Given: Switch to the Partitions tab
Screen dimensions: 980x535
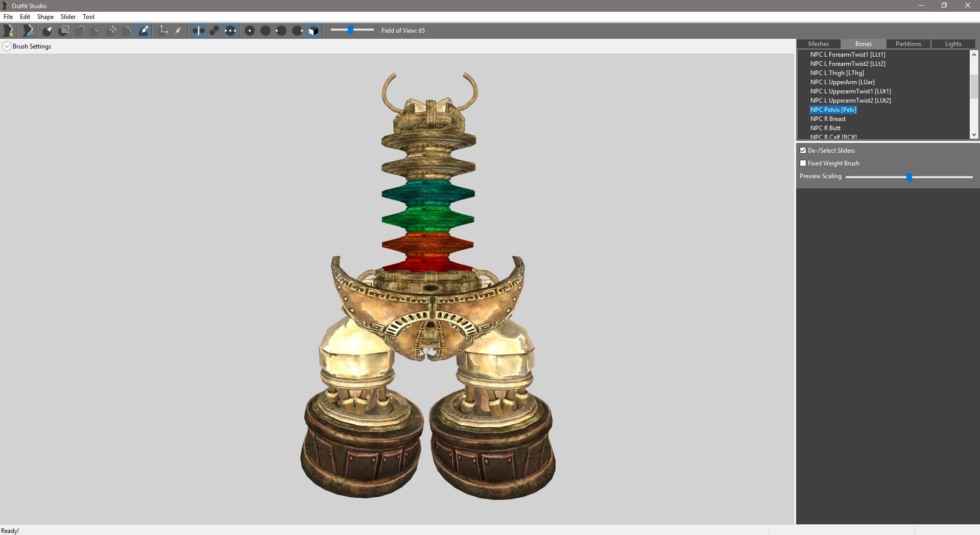Looking at the screenshot, I should click(x=909, y=44).
